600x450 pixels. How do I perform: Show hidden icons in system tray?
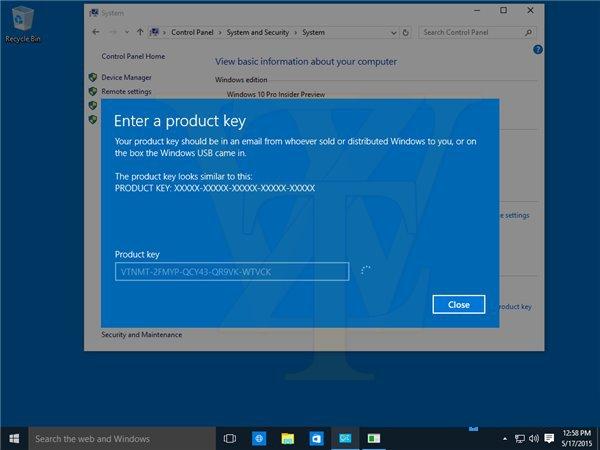click(x=504, y=438)
